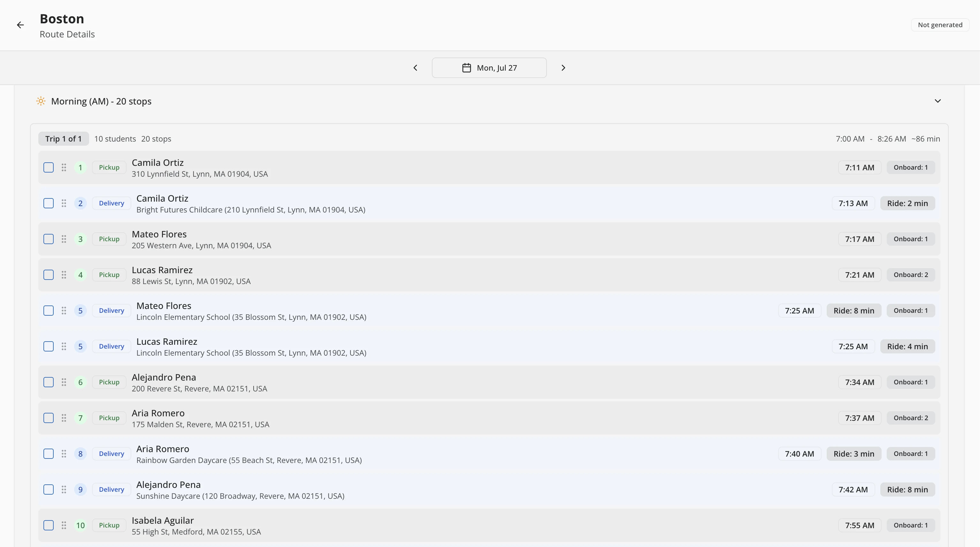Viewport: 980px width, 547px height.
Task: Click stop number 1 badge
Action: point(80,167)
